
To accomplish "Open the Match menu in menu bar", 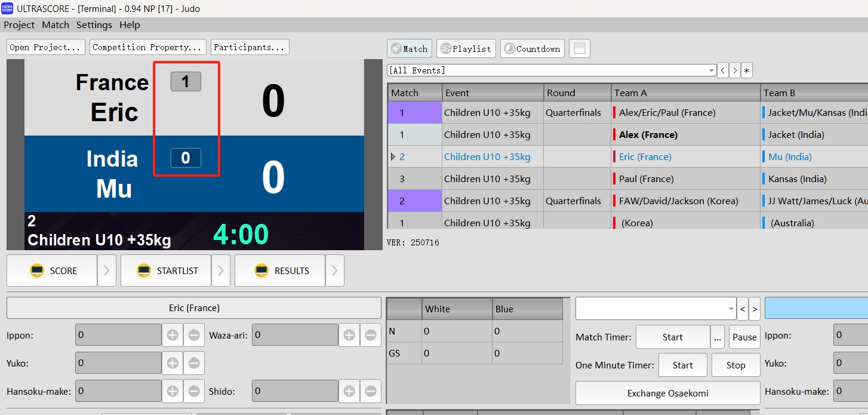I will tap(56, 25).
